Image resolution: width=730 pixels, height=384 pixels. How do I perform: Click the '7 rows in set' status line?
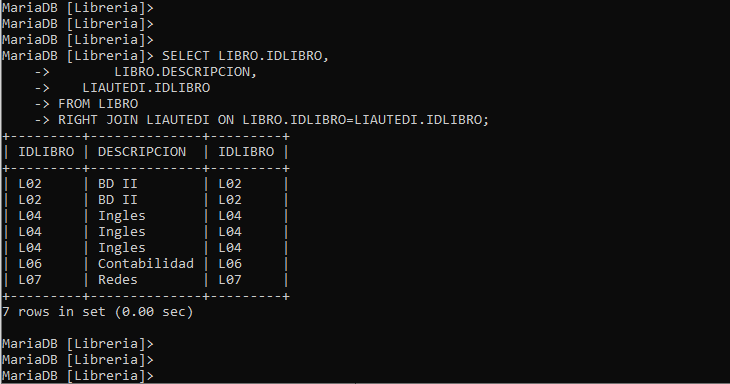[97, 312]
